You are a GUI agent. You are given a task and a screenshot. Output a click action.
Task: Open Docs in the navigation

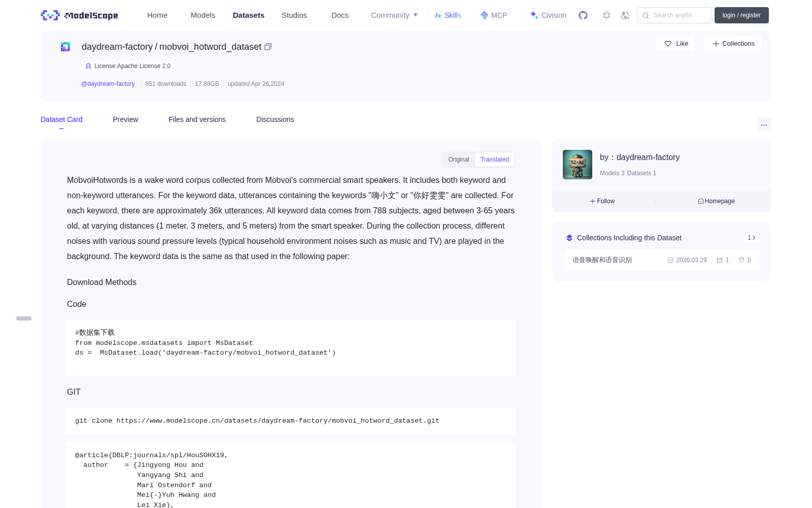tap(340, 15)
